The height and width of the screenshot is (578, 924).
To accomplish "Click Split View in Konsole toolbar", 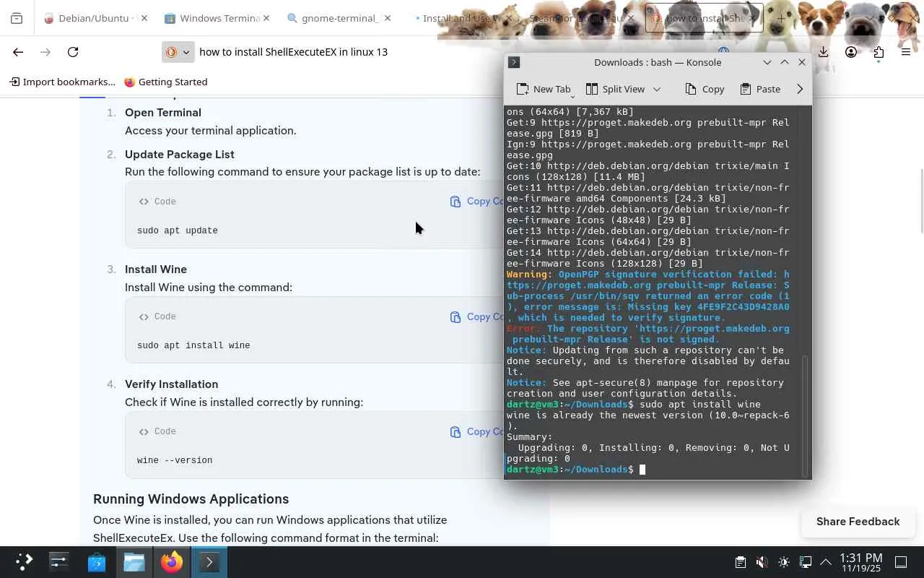I will coord(615,89).
